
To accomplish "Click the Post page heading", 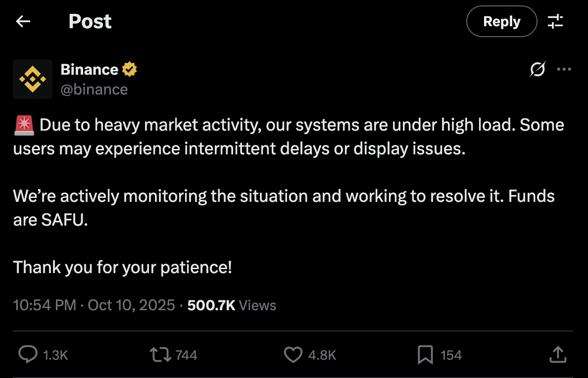I will [90, 21].
